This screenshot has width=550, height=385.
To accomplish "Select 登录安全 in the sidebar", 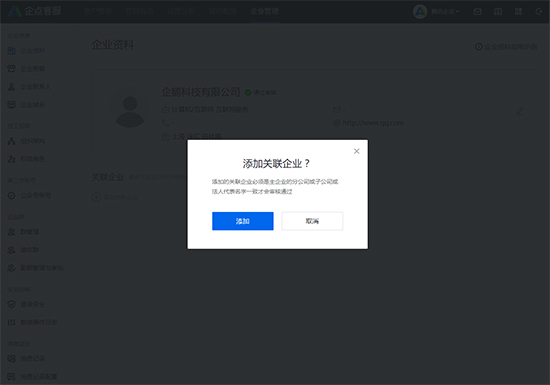I will click(33, 304).
